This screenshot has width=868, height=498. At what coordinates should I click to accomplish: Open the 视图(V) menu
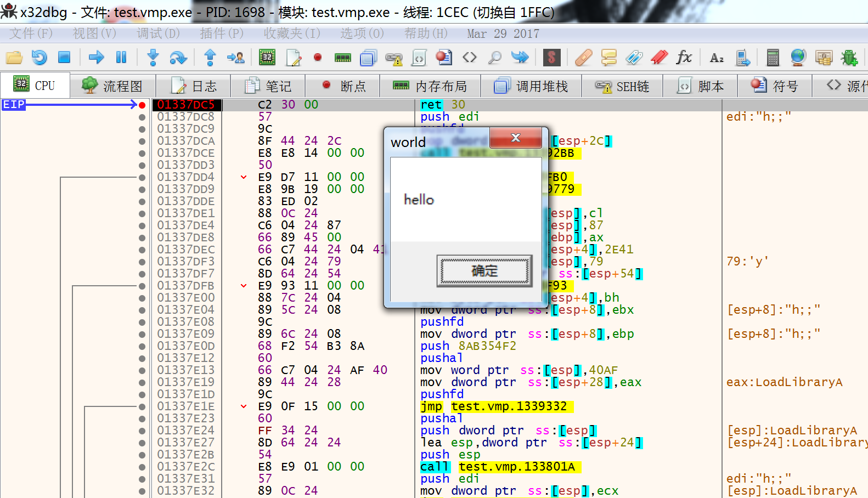[95, 33]
